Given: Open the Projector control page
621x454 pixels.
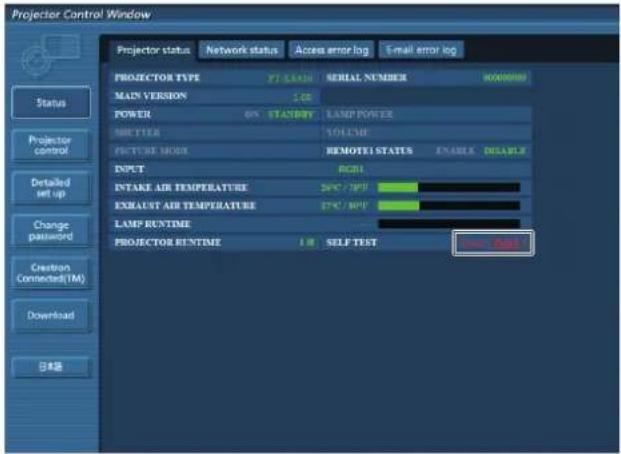Looking at the screenshot, I should tap(51, 145).
